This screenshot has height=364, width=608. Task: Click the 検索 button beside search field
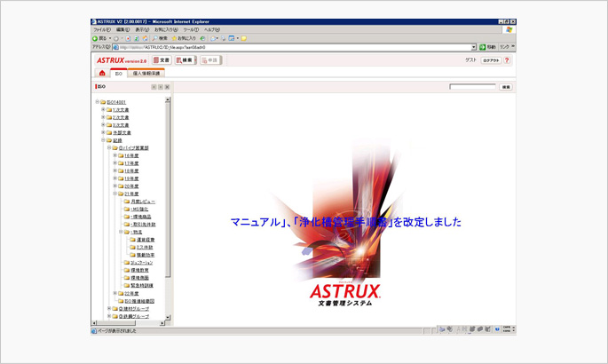[x=506, y=87]
